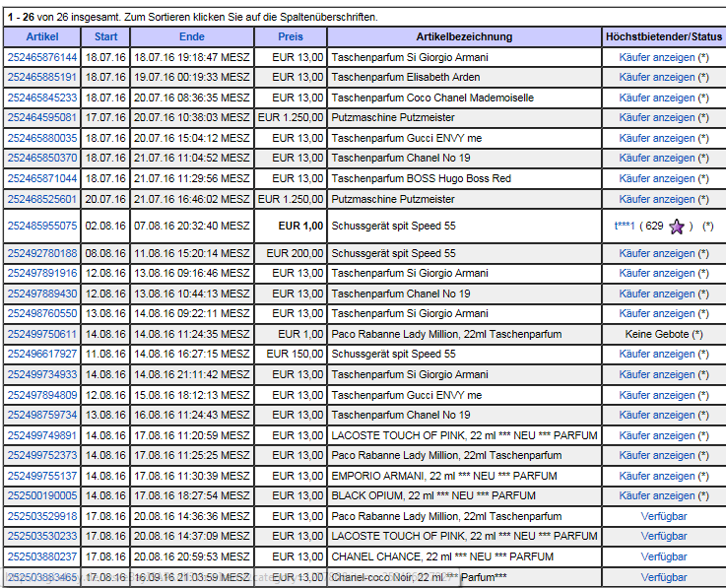Open article number 252465850370
Viewport: 726px width, 588px height.
click(42, 158)
